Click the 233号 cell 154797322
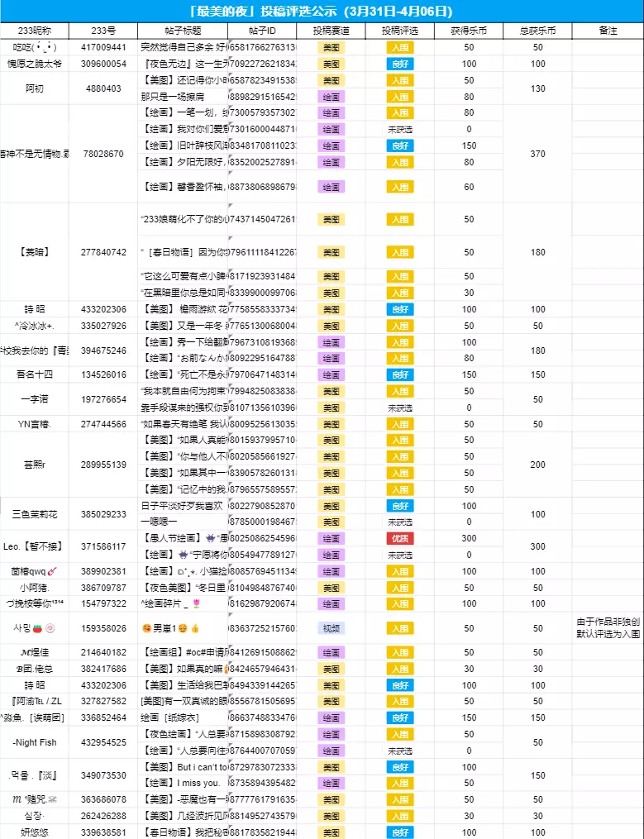 [103, 603]
